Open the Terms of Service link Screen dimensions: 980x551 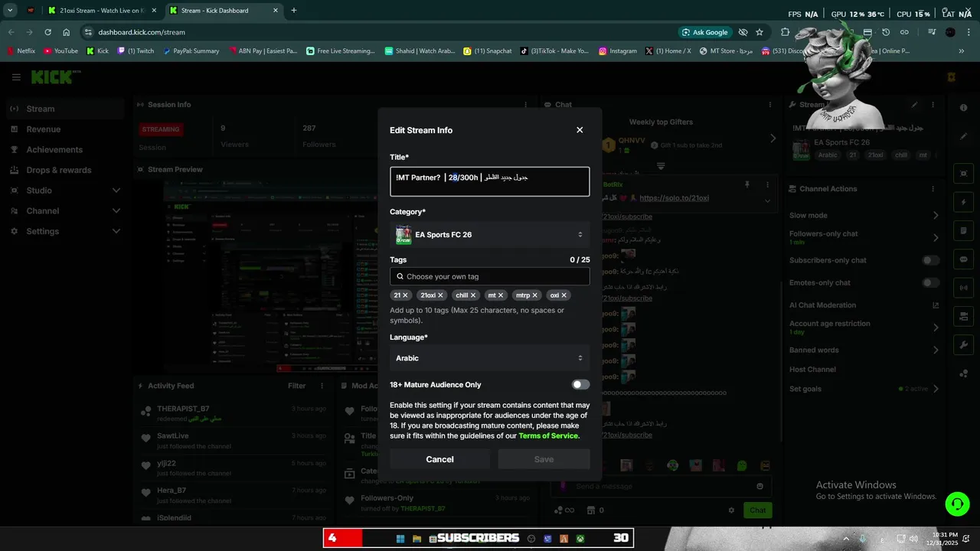tap(548, 436)
